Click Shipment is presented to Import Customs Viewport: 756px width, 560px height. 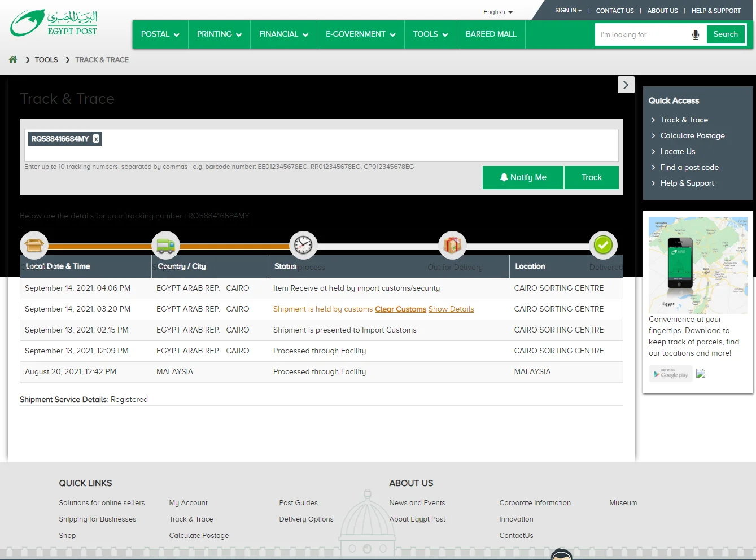coord(345,330)
